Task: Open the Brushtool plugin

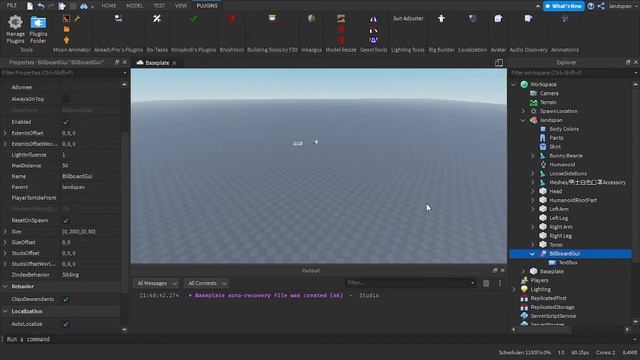Action: [x=231, y=18]
